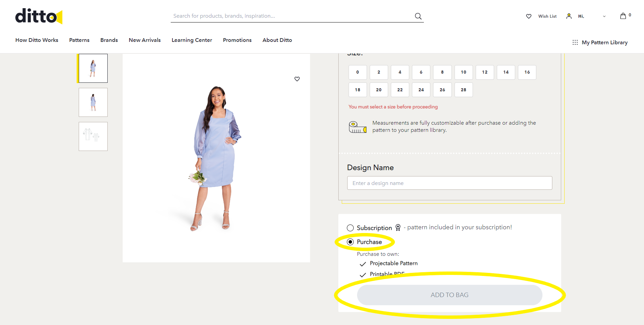Open My Pattern Library link

click(x=605, y=42)
